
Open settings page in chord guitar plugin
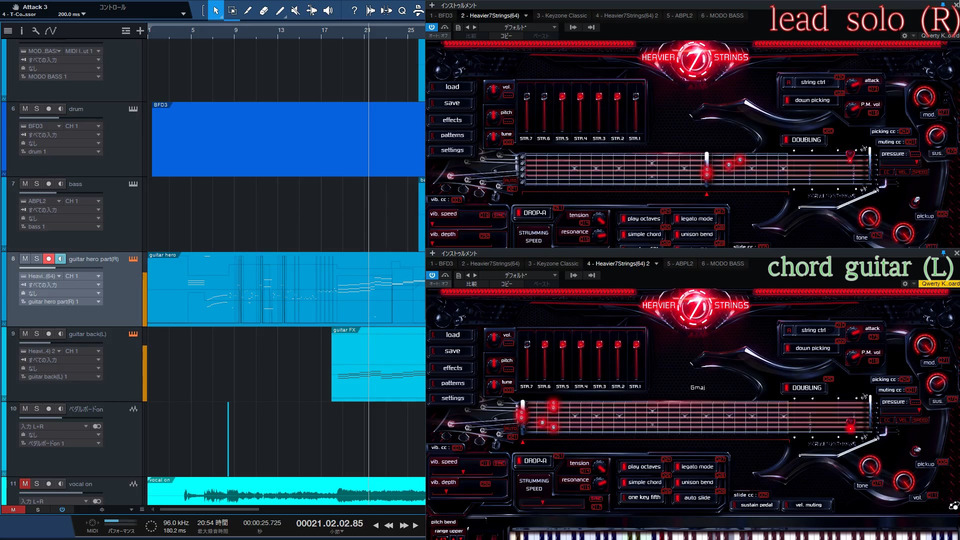452,398
